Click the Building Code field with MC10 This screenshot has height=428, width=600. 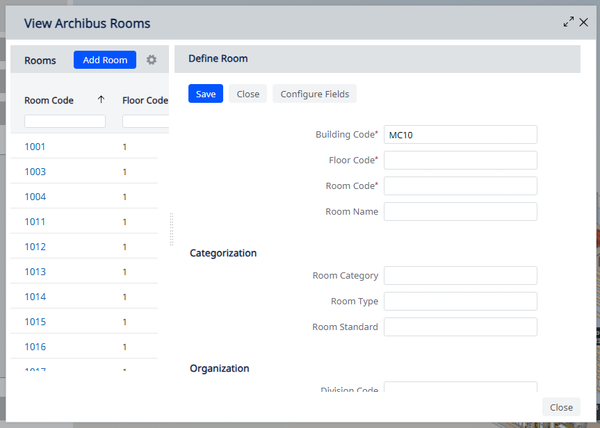click(x=460, y=135)
